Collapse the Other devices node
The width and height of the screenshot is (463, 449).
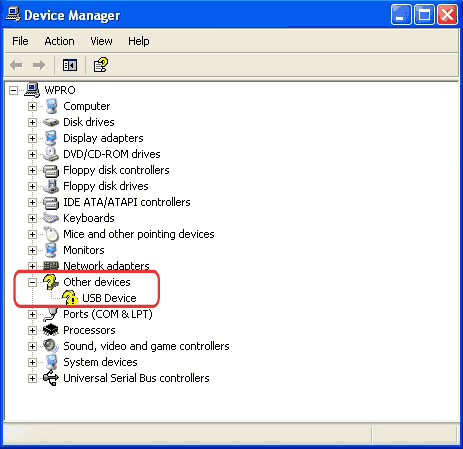[x=32, y=282]
